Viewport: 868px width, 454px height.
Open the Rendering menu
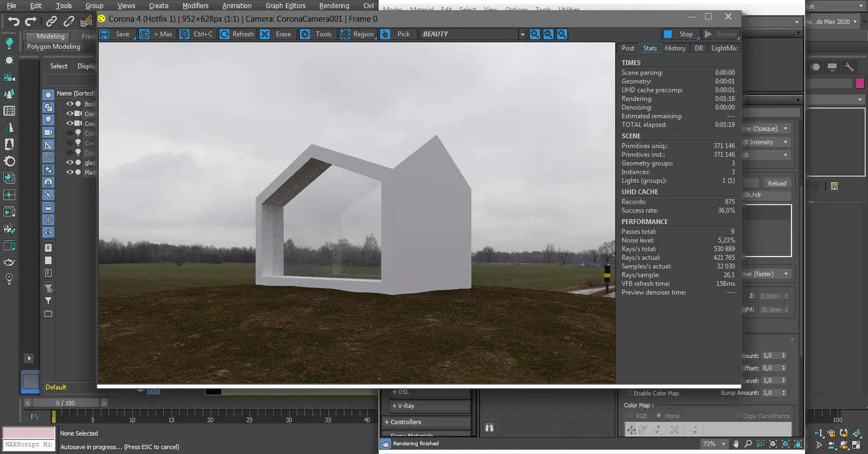pyautogui.click(x=334, y=6)
